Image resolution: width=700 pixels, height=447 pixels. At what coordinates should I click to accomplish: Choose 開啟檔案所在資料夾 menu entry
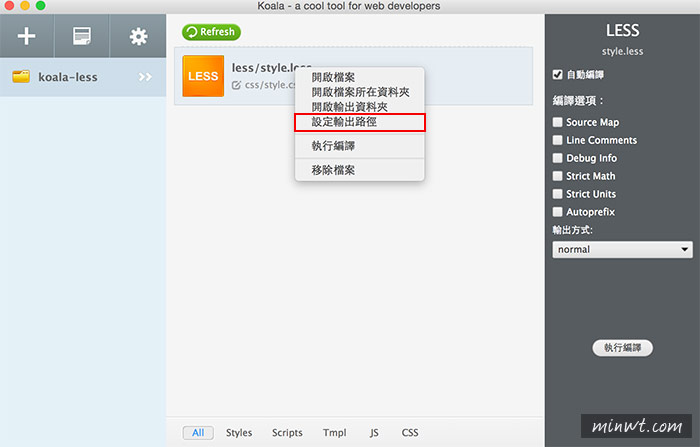pyautogui.click(x=360, y=92)
